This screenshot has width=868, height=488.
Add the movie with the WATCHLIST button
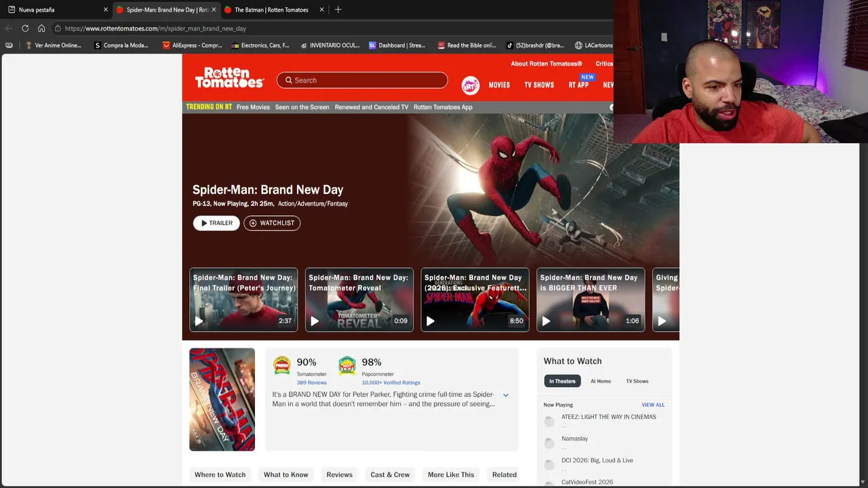272,223
